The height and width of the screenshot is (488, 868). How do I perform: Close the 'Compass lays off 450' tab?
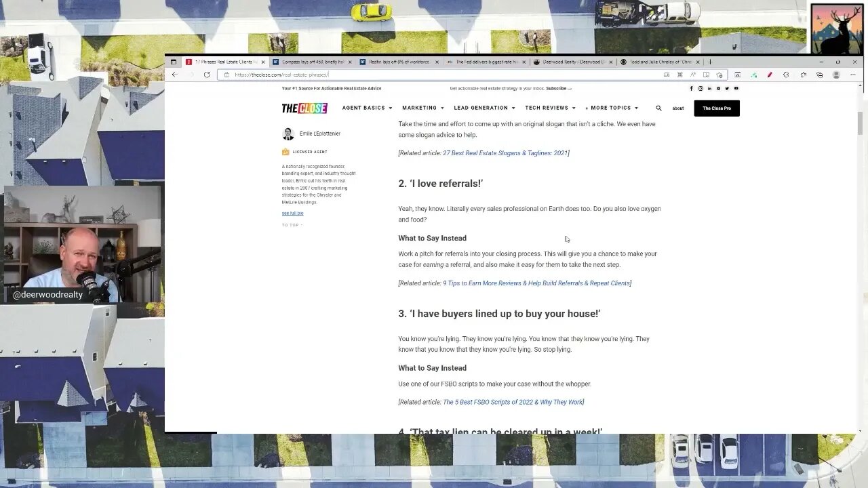coord(351,62)
